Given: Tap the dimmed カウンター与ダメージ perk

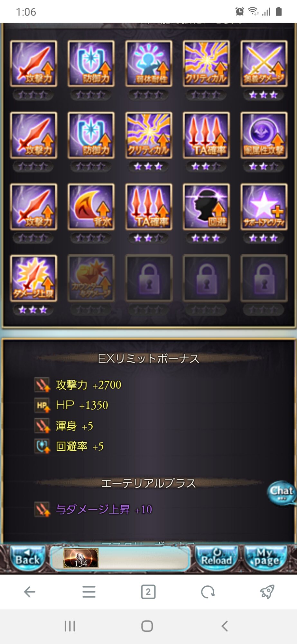Looking at the screenshot, I should click(x=91, y=278).
